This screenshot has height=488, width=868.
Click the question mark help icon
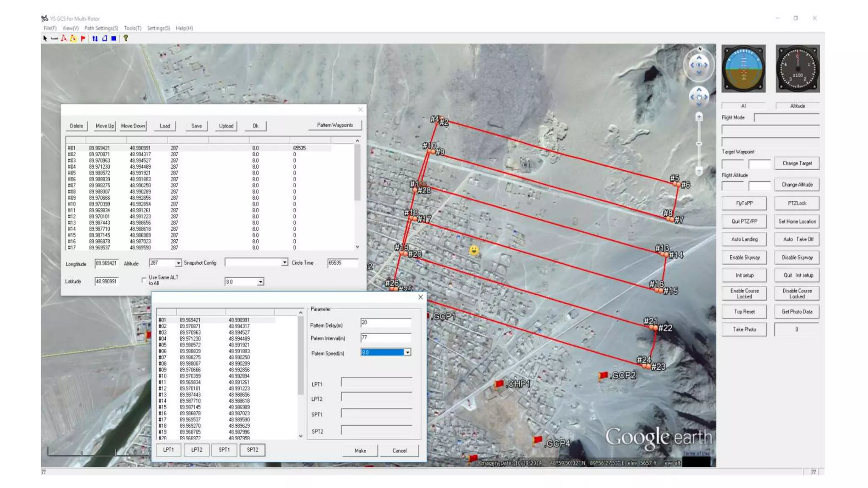click(x=125, y=39)
